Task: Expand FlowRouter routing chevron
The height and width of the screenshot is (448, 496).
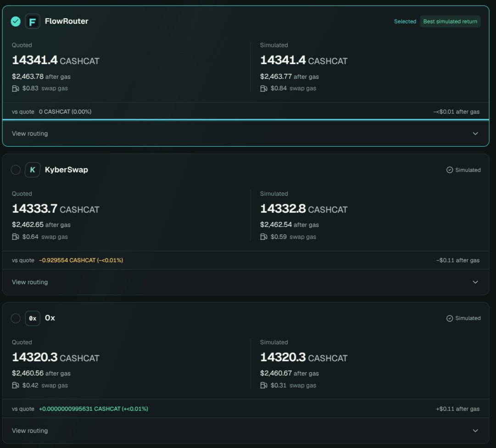Action: coord(475,133)
